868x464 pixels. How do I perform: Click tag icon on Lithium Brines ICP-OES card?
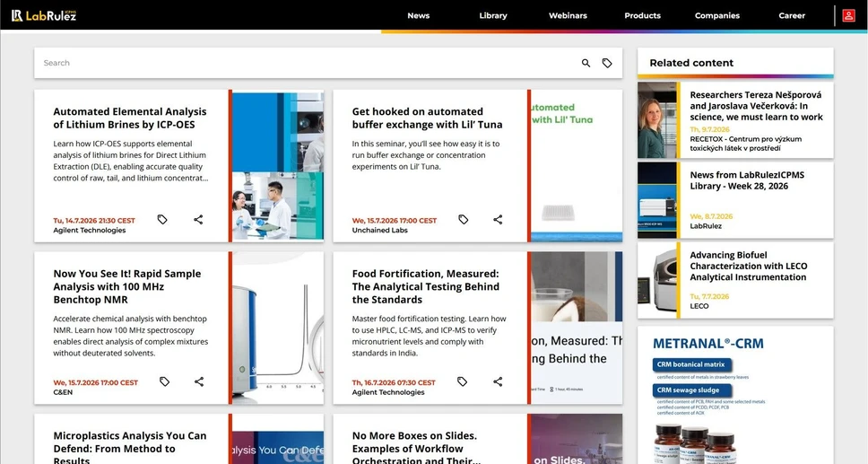pyautogui.click(x=162, y=220)
